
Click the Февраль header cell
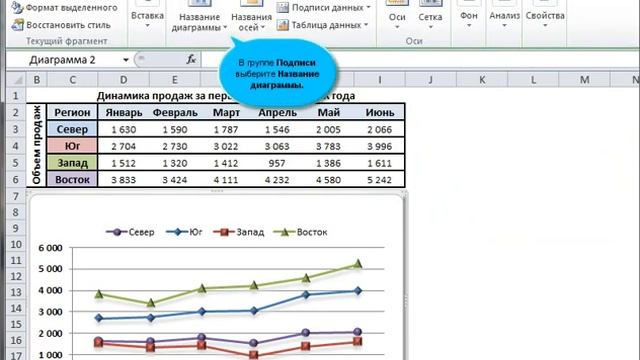point(175,112)
